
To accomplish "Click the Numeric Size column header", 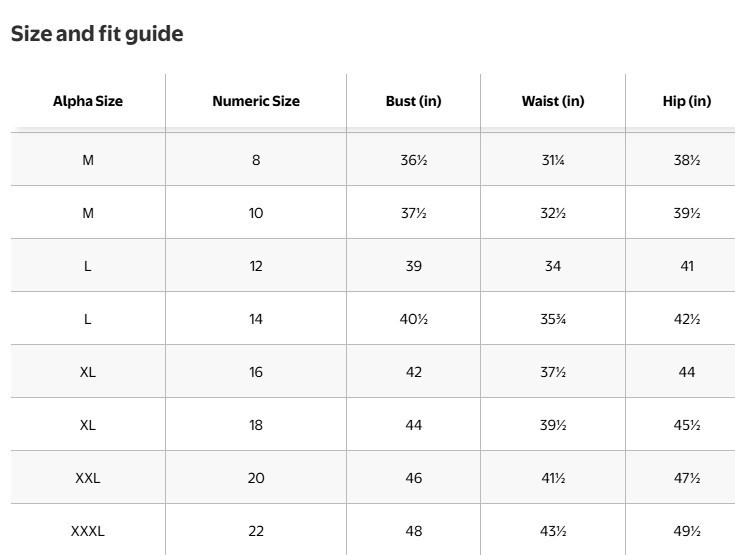I will pos(256,101).
